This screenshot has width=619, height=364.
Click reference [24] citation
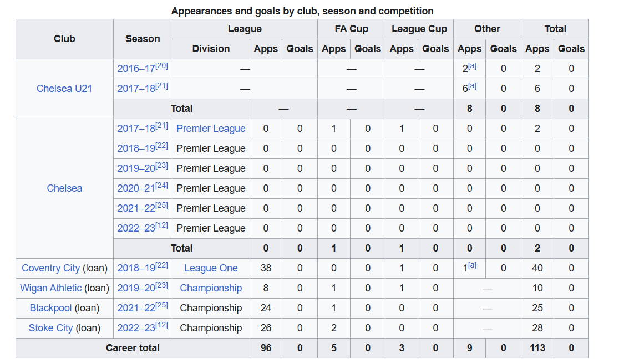click(x=162, y=186)
